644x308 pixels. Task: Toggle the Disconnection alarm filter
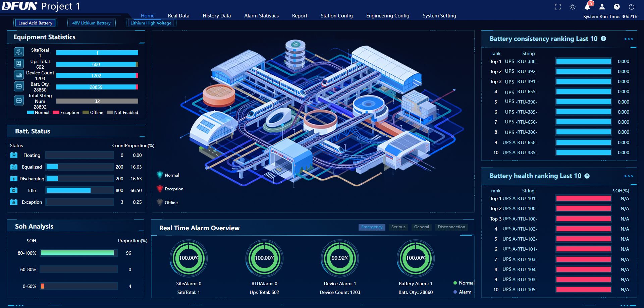[x=451, y=227]
